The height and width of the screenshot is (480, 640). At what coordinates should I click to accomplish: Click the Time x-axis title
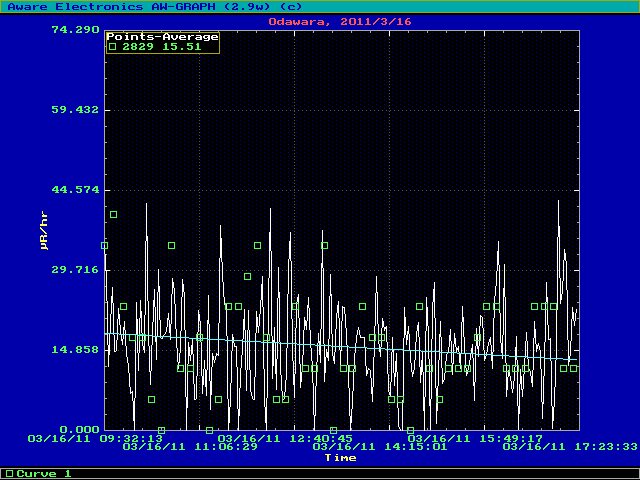click(x=340, y=458)
